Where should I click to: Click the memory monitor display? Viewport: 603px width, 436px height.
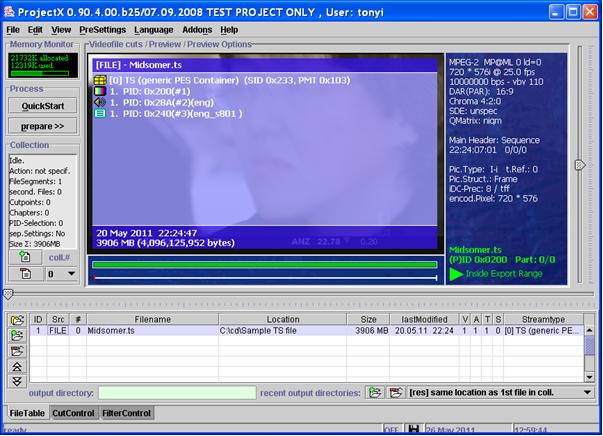[43, 65]
